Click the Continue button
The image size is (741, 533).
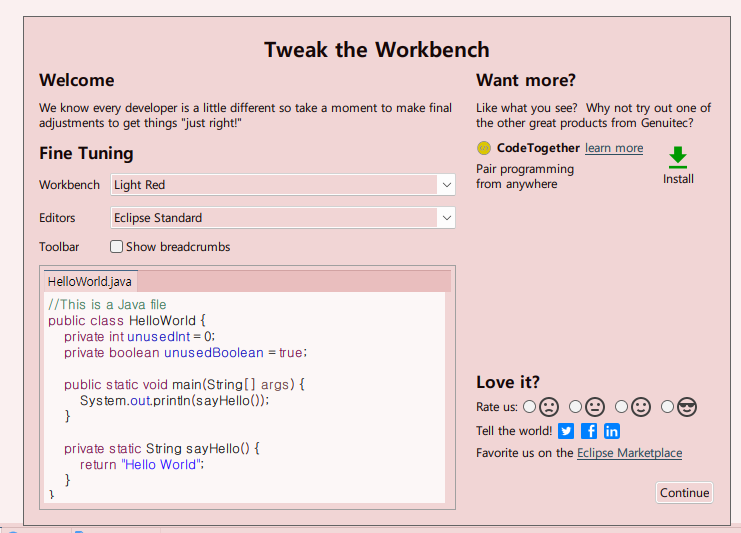click(684, 493)
